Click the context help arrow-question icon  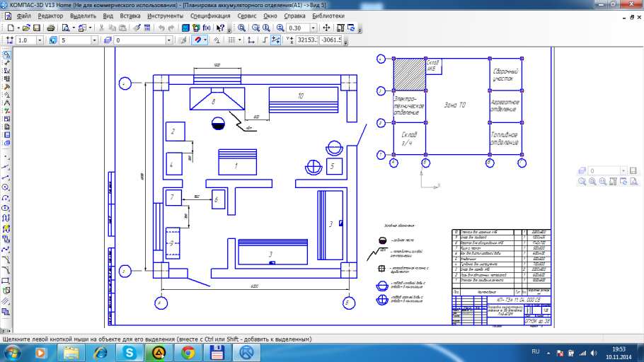tap(221, 28)
